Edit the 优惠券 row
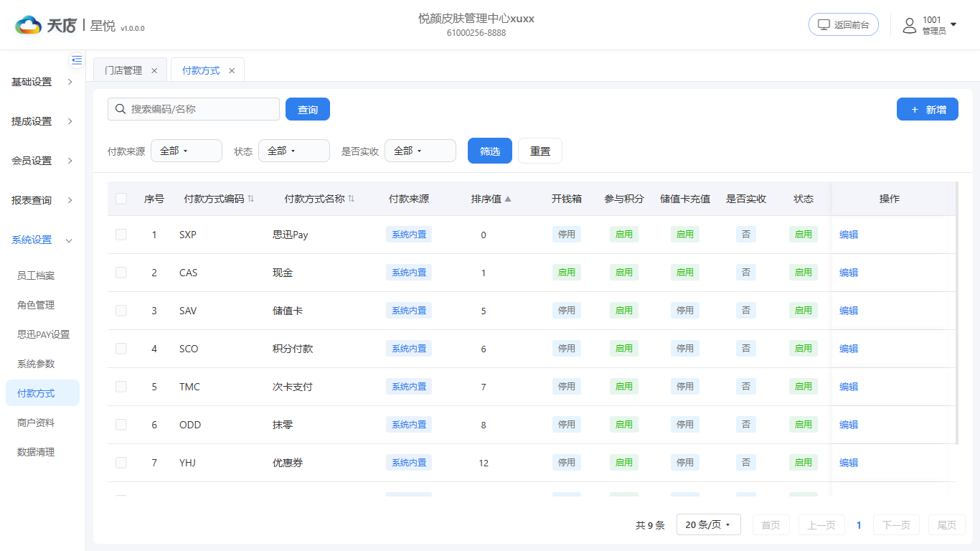Image resolution: width=980 pixels, height=551 pixels. (x=849, y=463)
